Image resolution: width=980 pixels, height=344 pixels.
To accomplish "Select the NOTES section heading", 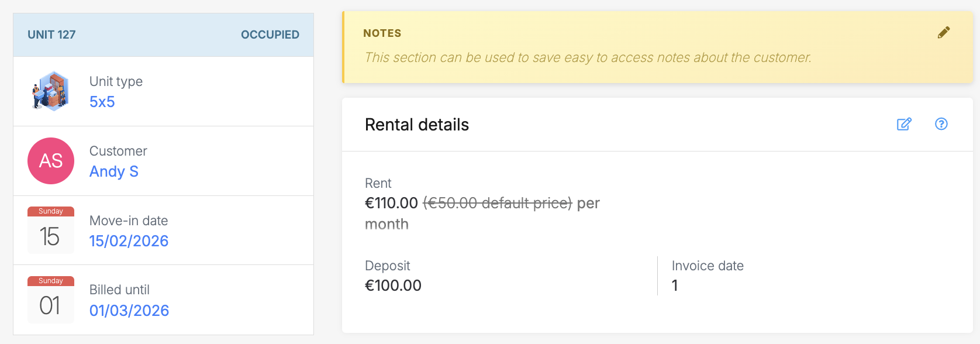I will (382, 33).
